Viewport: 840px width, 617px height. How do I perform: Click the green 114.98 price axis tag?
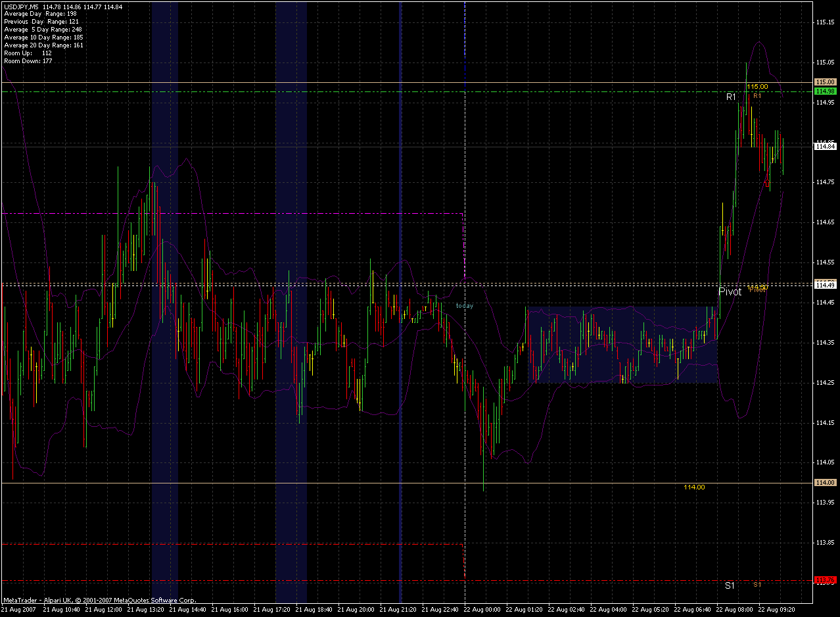click(x=824, y=91)
